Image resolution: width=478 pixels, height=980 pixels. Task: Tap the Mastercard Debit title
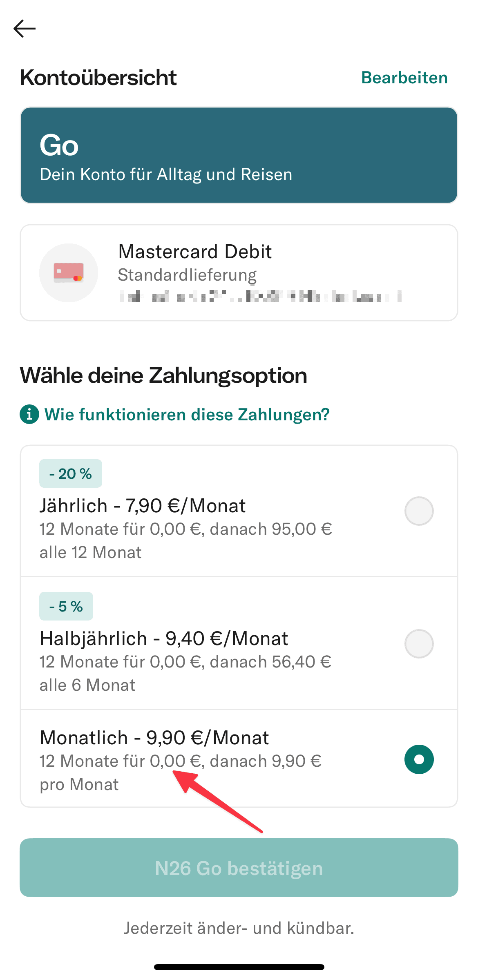pyautogui.click(x=195, y=252)
